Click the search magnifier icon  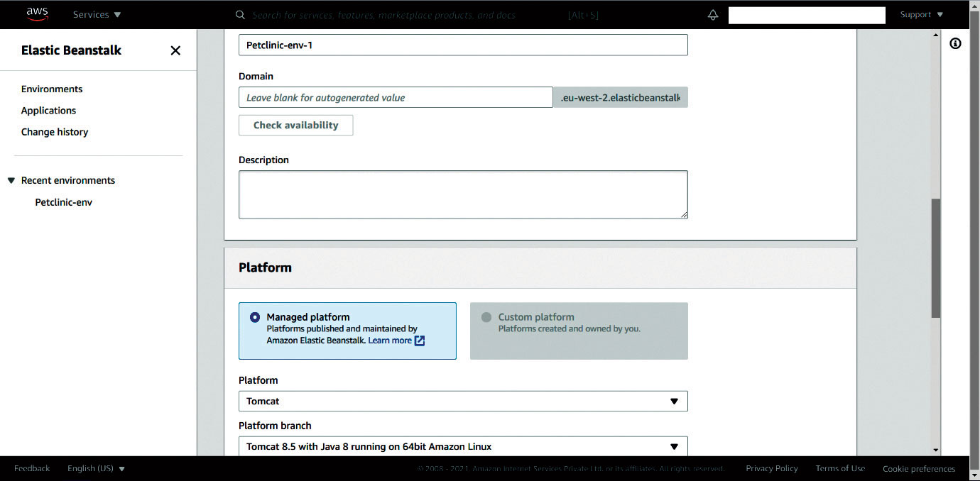pos(240,15)
